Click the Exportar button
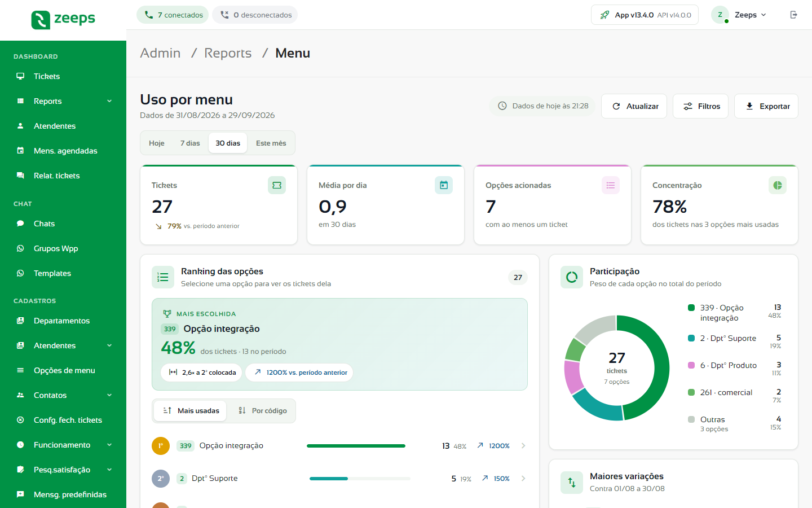Viewport: 812px width, 508px height. (x=766, y=106)
